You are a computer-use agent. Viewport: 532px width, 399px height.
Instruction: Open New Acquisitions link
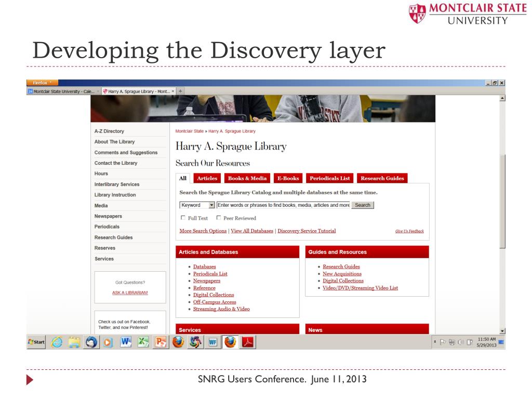click(342, 274)
